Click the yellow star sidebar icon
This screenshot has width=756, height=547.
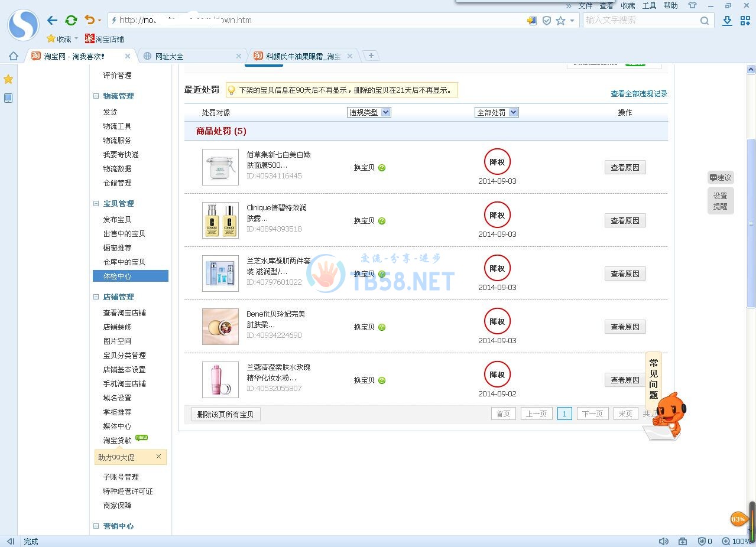pyautogui.click(x=8, y=79)
